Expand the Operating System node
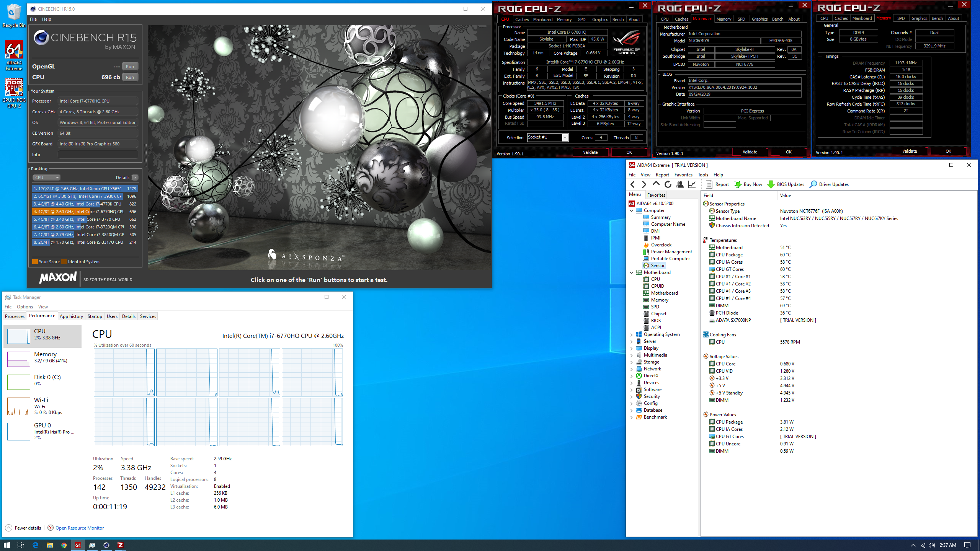 click(632, 334)
